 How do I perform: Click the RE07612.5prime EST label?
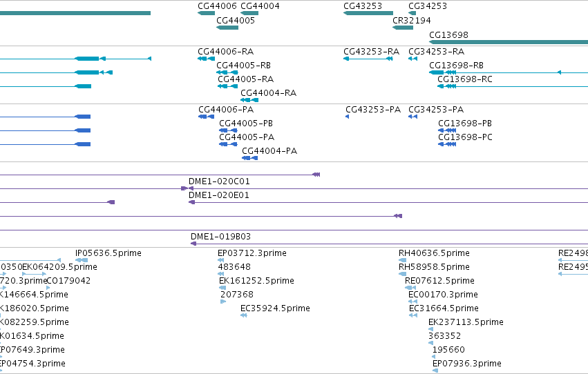[440, 281]
